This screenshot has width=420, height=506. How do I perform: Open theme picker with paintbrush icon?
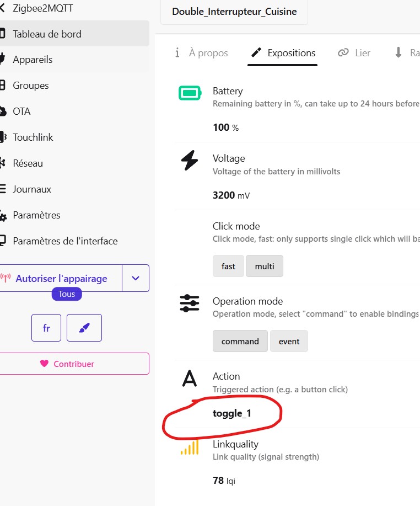84,328
